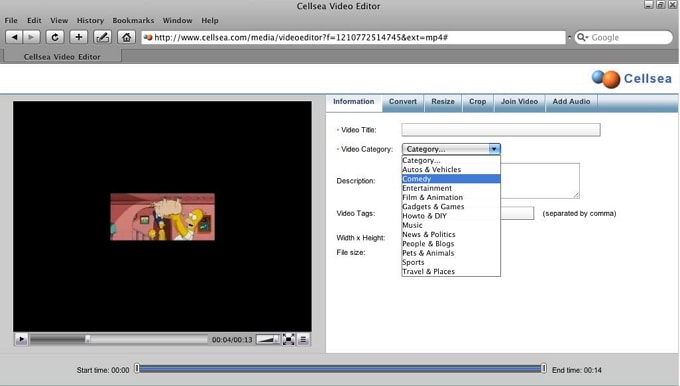Viewport: 680px width, 386px height.
Task: Open the Window menu
Action: [177, 20]
